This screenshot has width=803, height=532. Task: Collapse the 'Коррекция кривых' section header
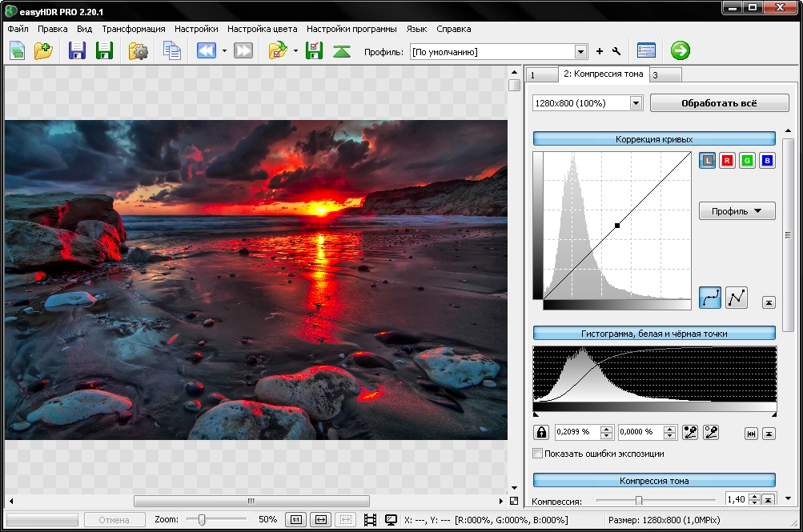coord(654,138)
